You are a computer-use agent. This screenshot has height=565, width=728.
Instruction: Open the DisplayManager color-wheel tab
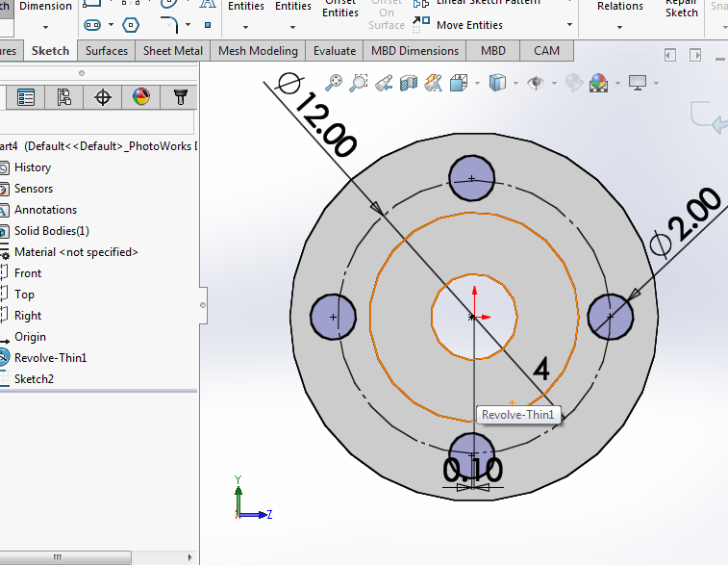(x=141, y=97)
